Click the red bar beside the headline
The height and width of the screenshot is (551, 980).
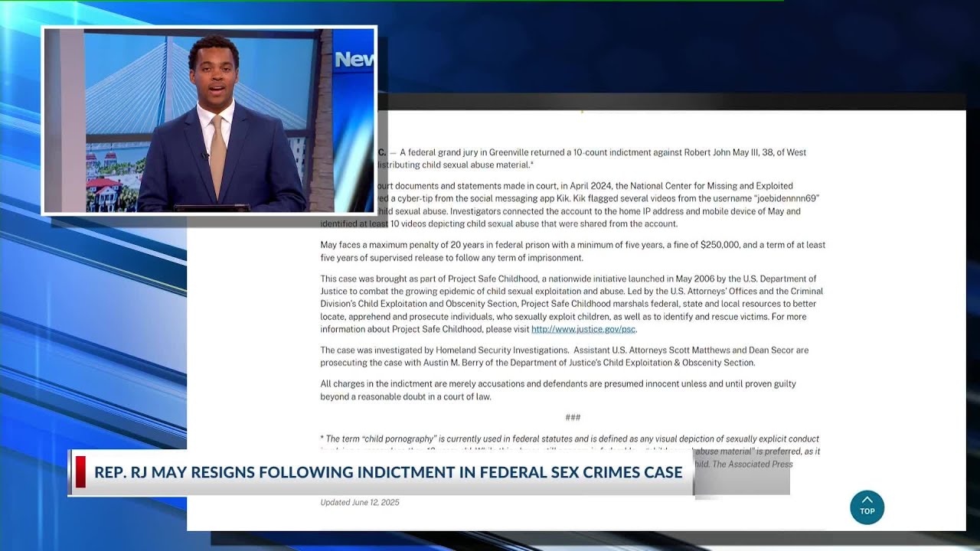[80, 472]
